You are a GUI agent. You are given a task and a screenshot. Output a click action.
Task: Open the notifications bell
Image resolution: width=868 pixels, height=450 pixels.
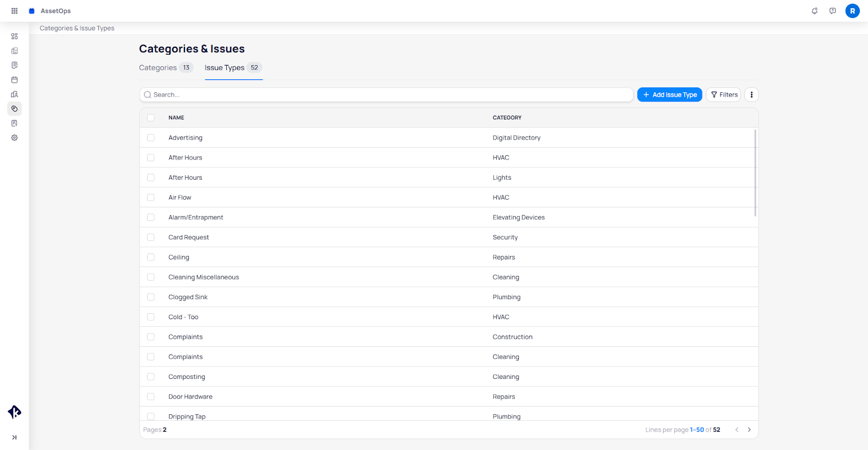tap(814, 11)
